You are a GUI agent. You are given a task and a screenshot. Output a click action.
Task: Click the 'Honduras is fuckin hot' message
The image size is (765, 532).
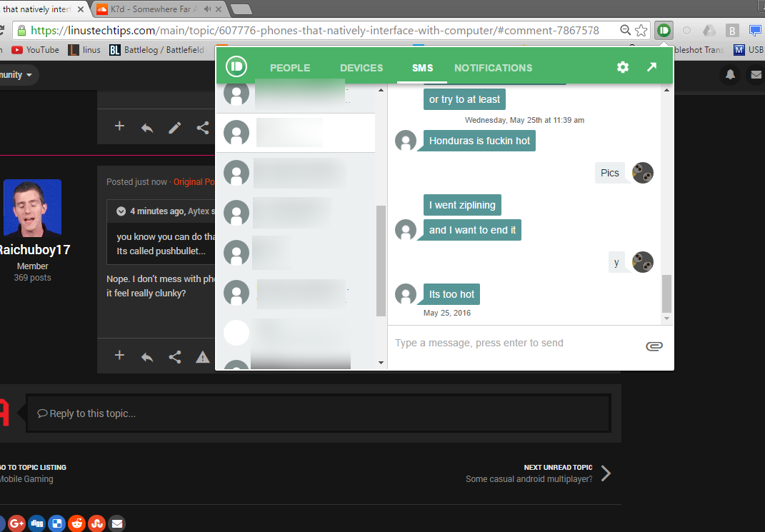coord(479,141)
